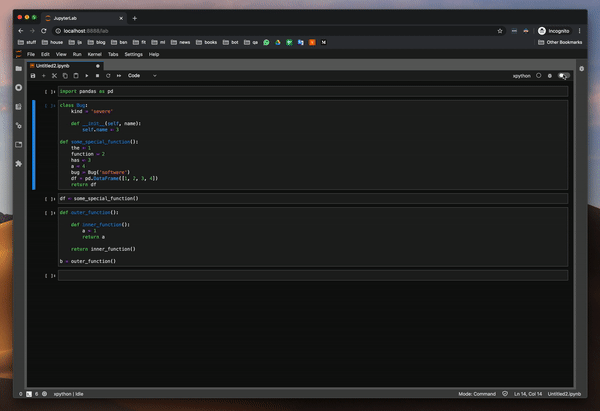Screen dimensions: 600x411
Task: Open the 'house' bookmarks folder
Action: tap(52, 42)
